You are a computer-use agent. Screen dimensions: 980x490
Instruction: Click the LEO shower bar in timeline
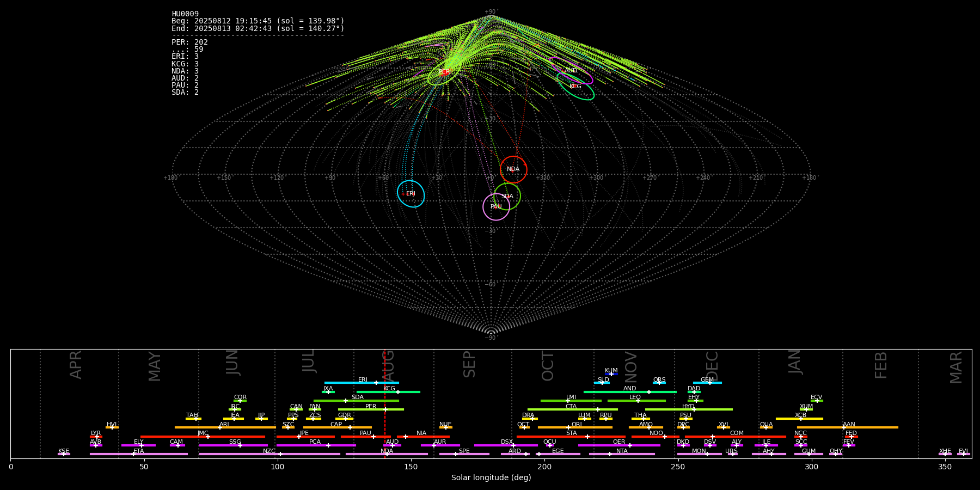[x=636, y=401]
